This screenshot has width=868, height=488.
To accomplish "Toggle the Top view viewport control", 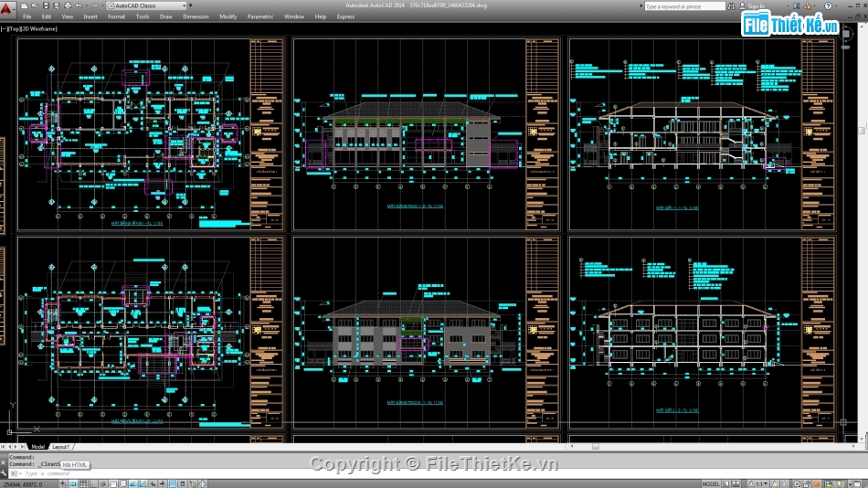I will 16,29.
